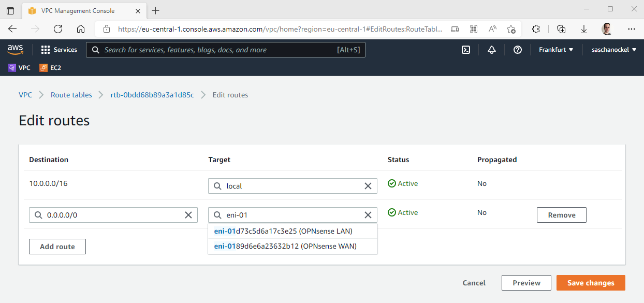Open the Frankfurt region dropdown
The width and height of the screenshot is (644, 303).
coord(556,50)
